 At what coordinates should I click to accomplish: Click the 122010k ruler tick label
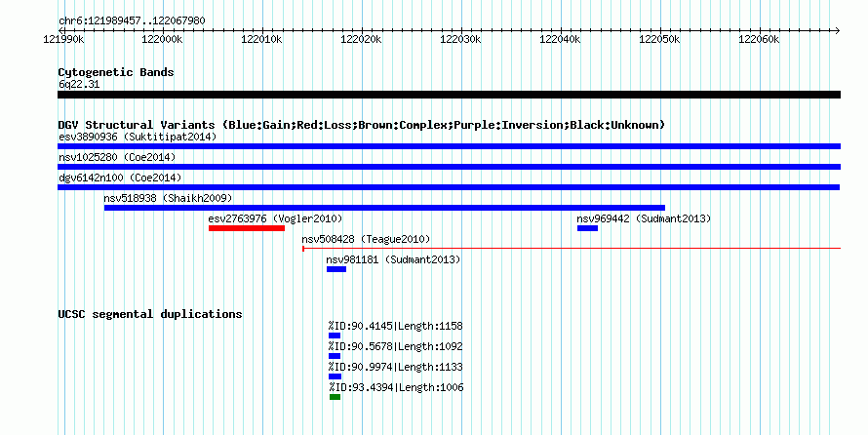tap(261, 40)
